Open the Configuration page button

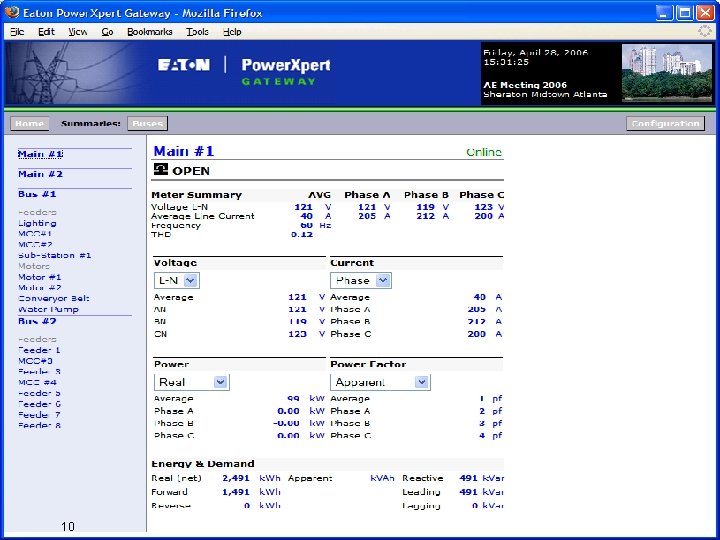(665, 124)
